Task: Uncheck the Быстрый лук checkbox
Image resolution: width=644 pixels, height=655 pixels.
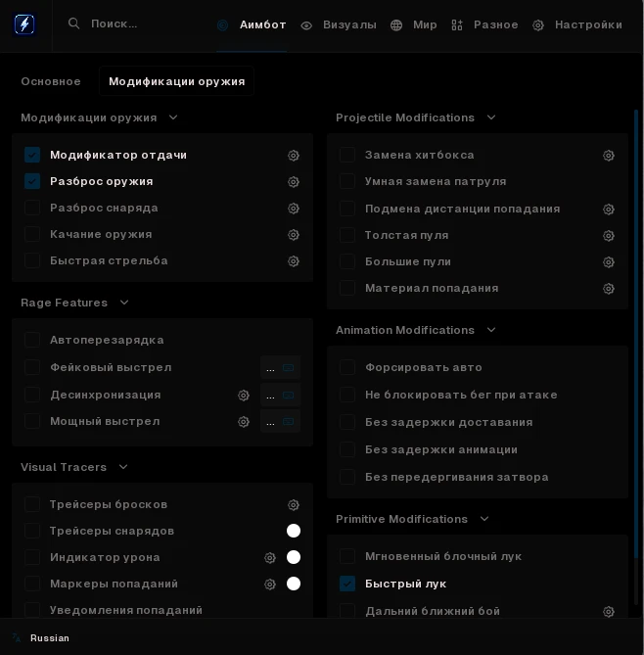Action: [347, 584]
